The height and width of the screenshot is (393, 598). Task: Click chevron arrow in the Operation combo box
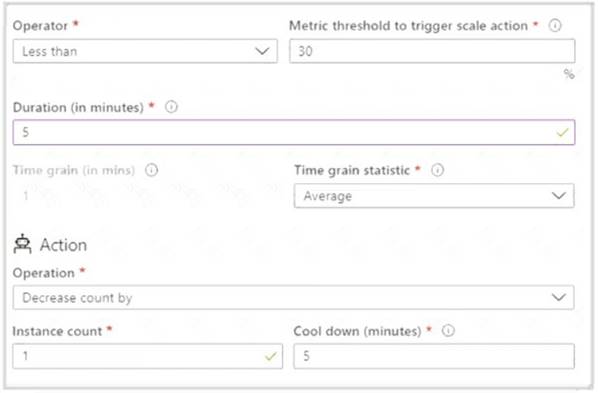pyautogui.click(x=559, y=297)
